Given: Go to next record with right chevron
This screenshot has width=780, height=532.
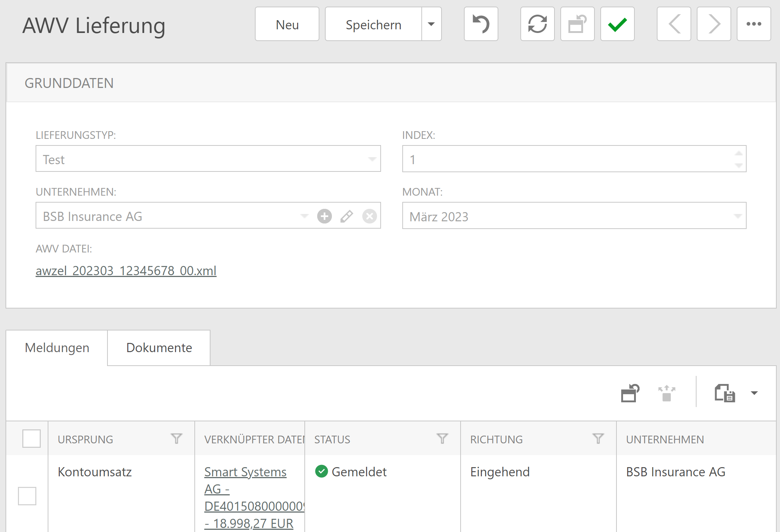Looking at the screenshot, I should (714, 24).
